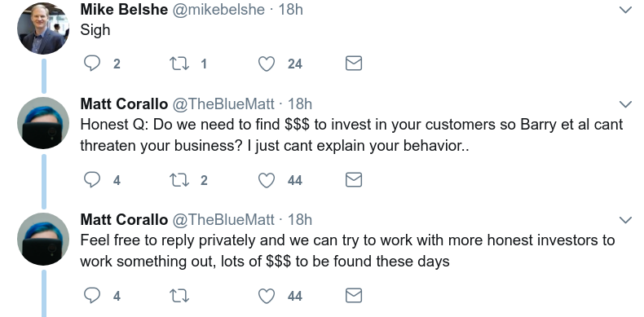Image resolution: width=644 pixels, height=317 pixels.
Task: Expand options chevron on the "Honest Q" tweet
Action: [625, 104]
